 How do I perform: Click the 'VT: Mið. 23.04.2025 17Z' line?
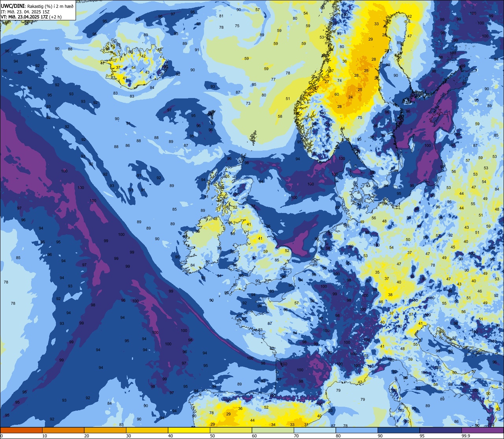tap(25, 17)
